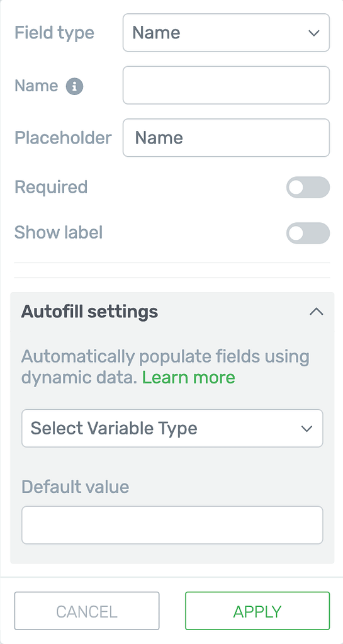Click the chevron arrow in Field type box

(314, 33)
